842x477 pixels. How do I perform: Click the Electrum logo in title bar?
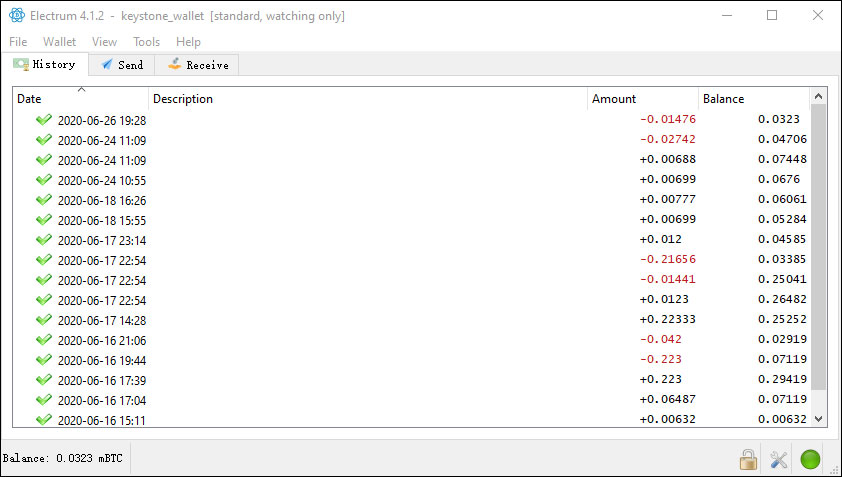click(17, 16)
